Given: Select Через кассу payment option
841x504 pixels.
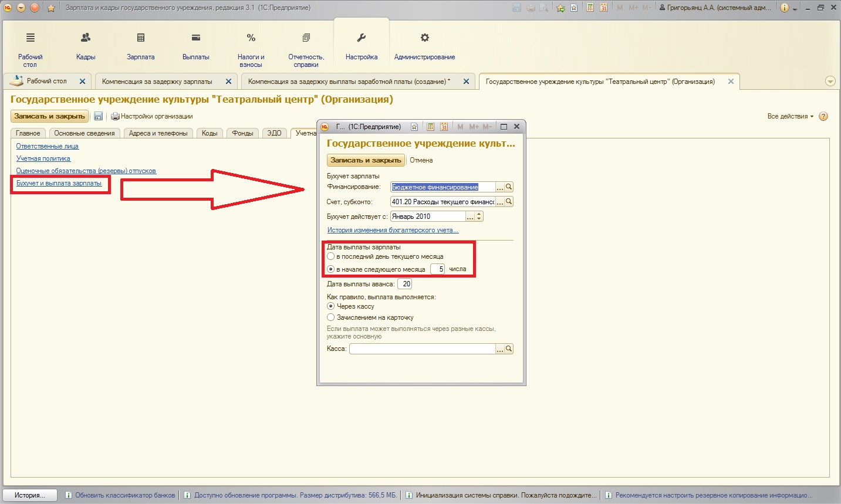Looking at the screenshot, I should (331, 306).
